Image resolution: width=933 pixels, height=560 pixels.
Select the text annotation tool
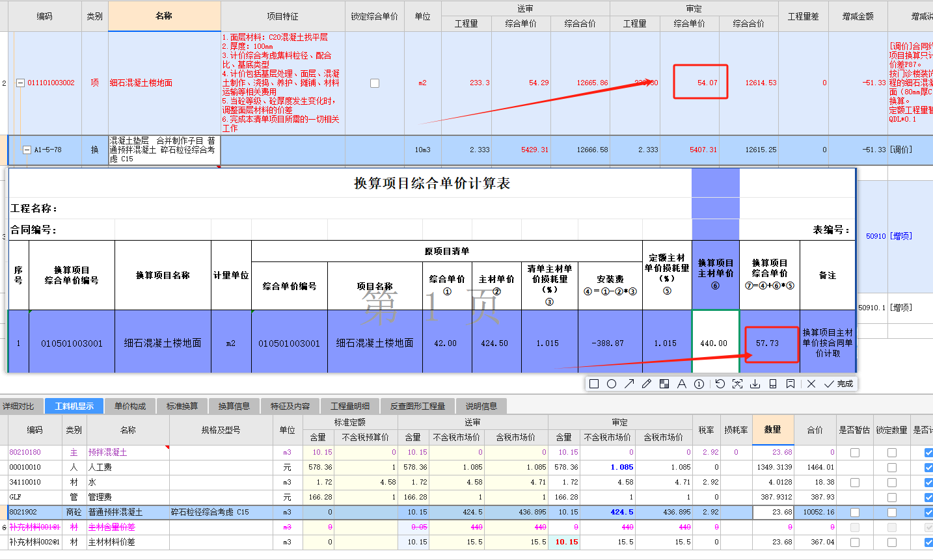pyautogui.click(x=681, y=384)
